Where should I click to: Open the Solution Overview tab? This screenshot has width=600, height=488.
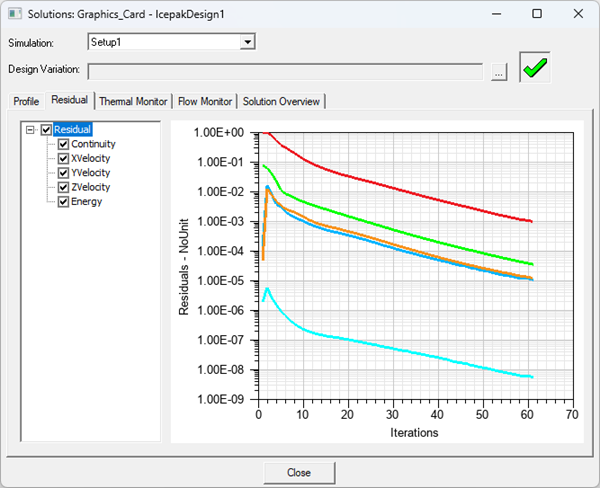pyautogui.click(x=281, y=101)
